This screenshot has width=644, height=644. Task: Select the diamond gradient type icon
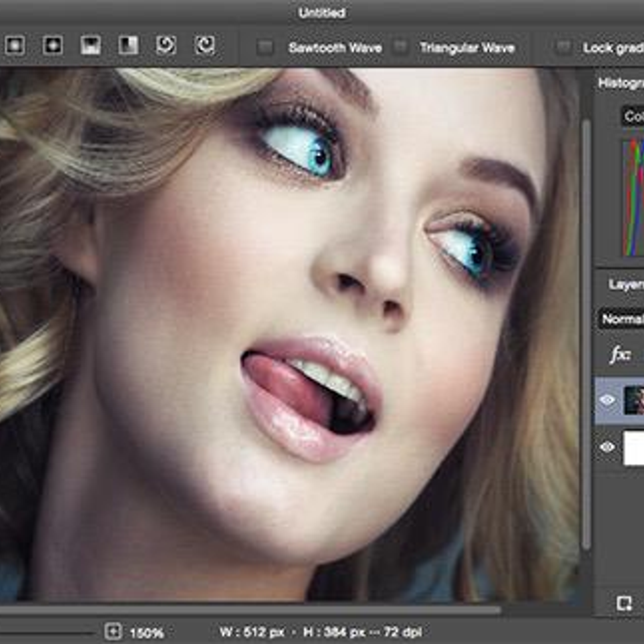tap(53, 45)
